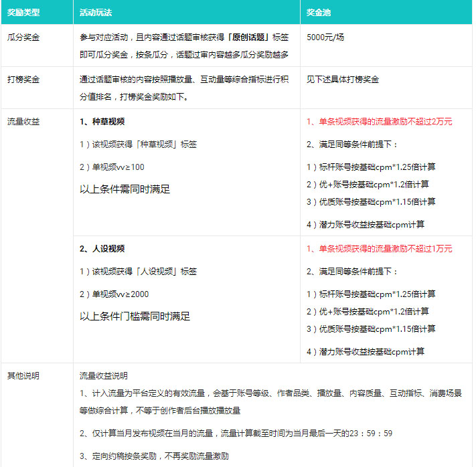Click line starting 1、计入流量为平台定义的有效流量
This screenshot has height=467, width=476.
[270, 393]
